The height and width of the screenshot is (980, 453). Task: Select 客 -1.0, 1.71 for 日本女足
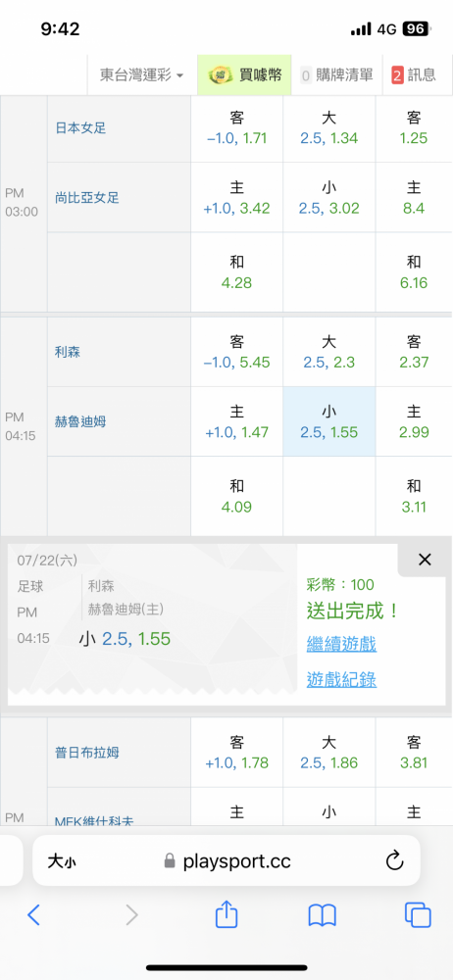(x=236, y=127)
